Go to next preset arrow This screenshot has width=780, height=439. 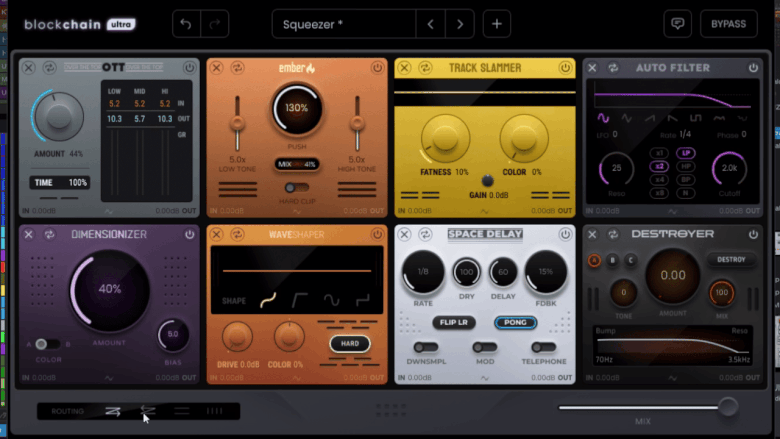point(460,24)
